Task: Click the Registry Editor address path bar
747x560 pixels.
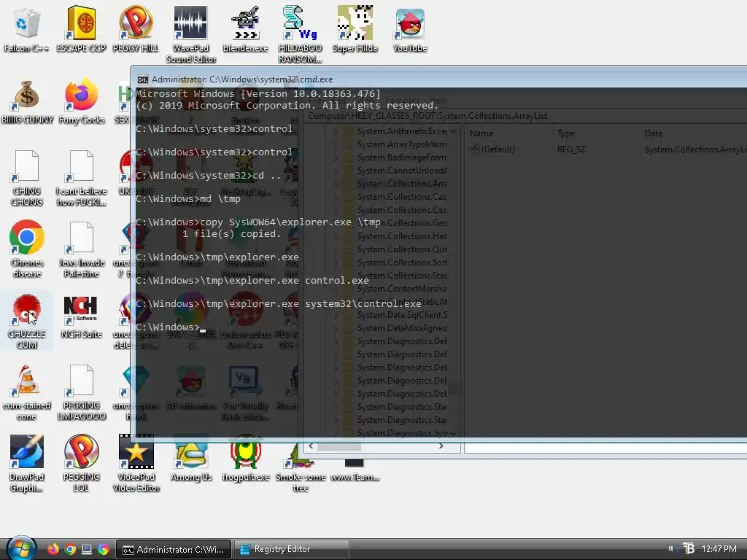Action: 527,116
